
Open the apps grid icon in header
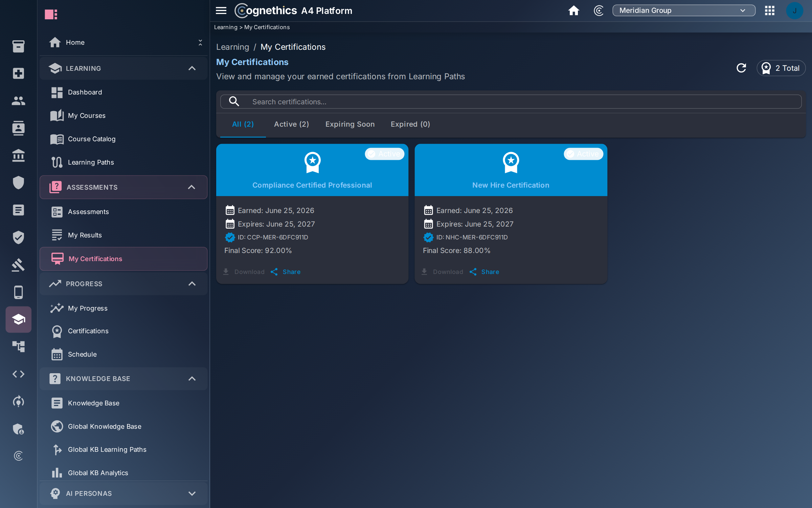pyautogui.click(x=770, y=10)
